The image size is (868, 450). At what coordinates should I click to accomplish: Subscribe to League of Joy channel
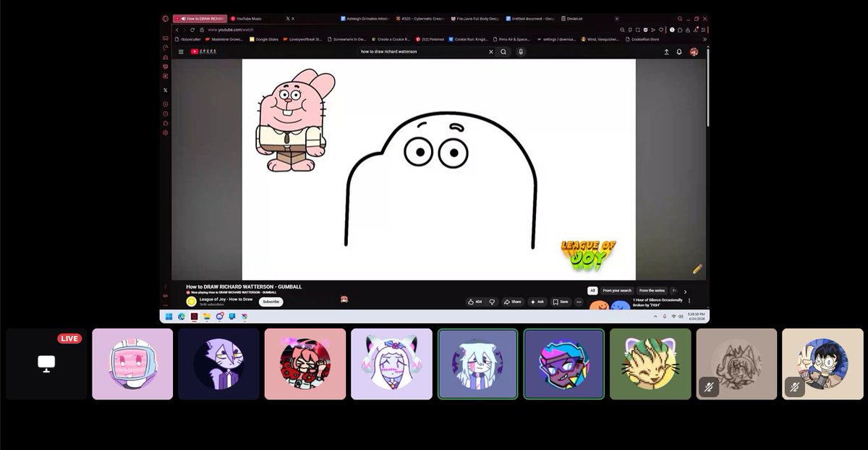[271, 302]
